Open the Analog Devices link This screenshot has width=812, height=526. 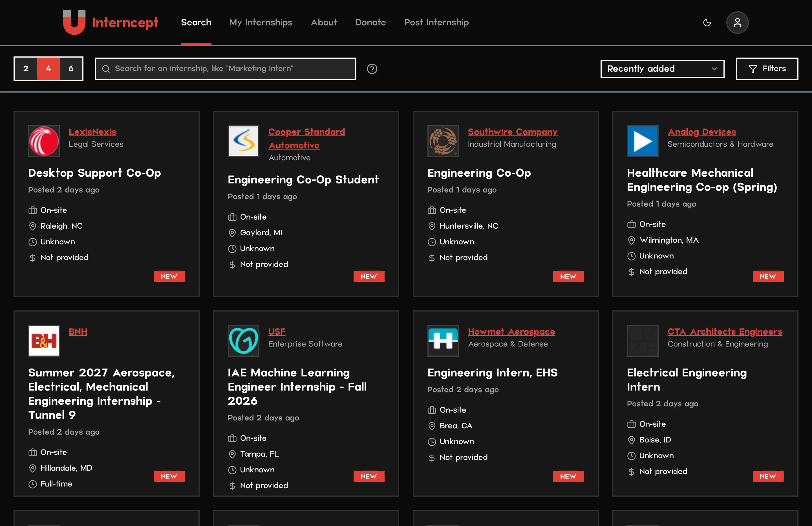[x=702, y=132]
